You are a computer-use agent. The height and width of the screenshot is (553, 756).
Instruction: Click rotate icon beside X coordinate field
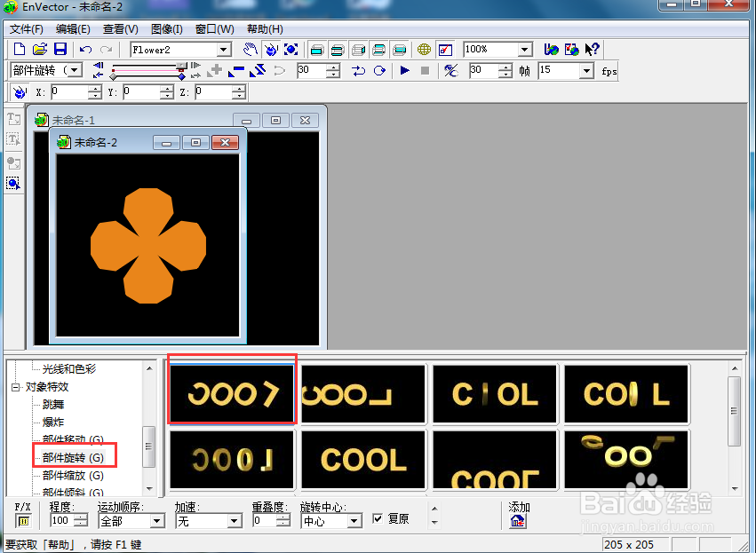point(20,92)
